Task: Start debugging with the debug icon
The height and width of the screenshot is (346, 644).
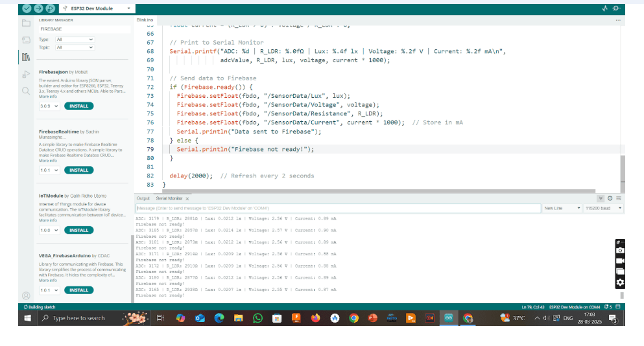Action: click(51, 8)
